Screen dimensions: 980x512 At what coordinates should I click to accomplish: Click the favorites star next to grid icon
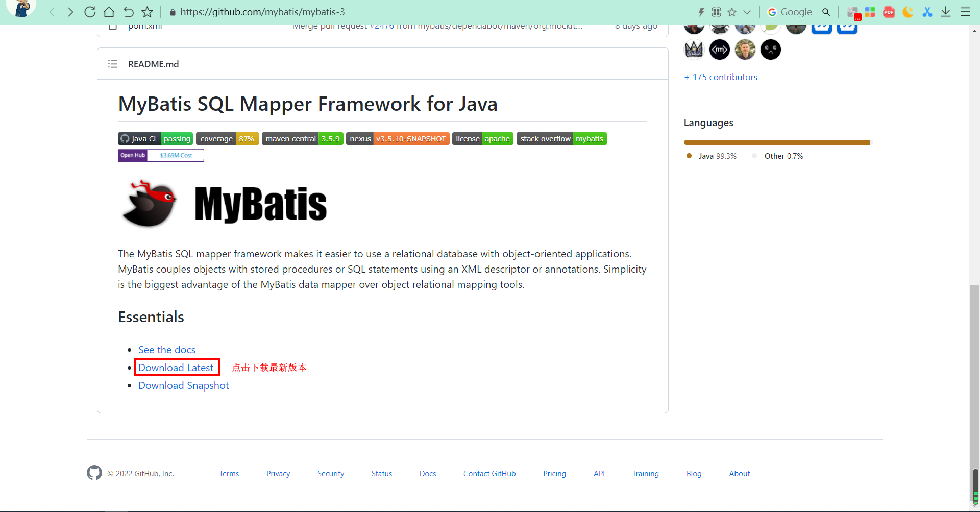pyautogui.click(x=732, y=12)
